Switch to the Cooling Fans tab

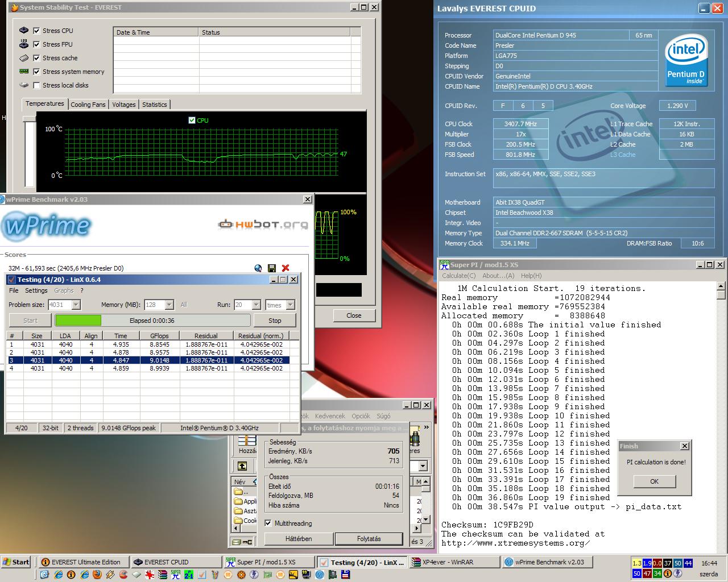(x=88, y=105)
